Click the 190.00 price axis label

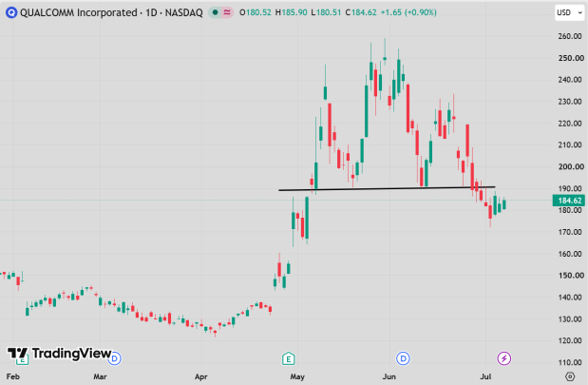point(570,188)
